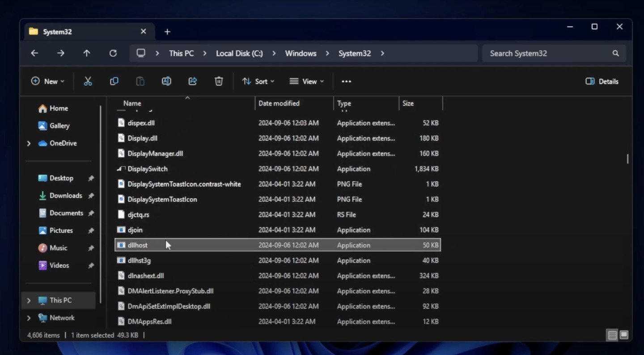Refresh the folder view

[113, 53]
